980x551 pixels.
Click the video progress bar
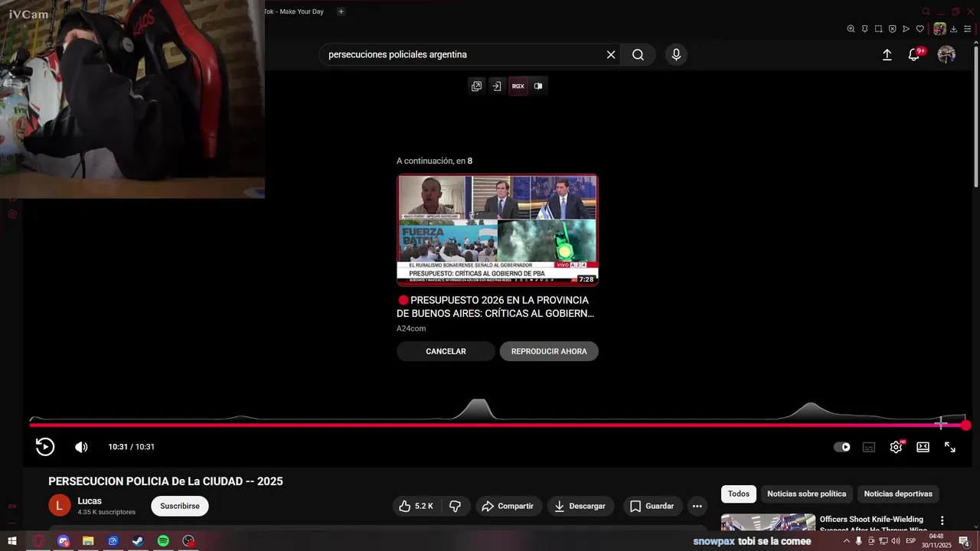coord(498,425)
